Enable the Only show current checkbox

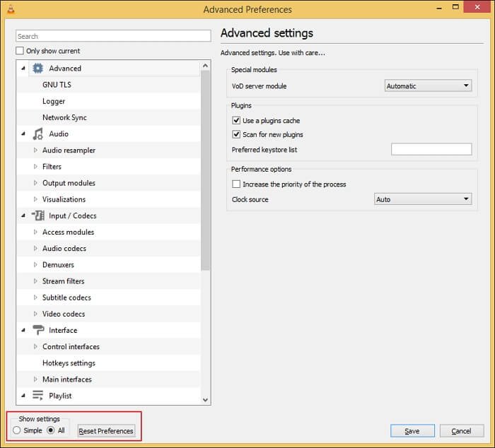point(20,51)
